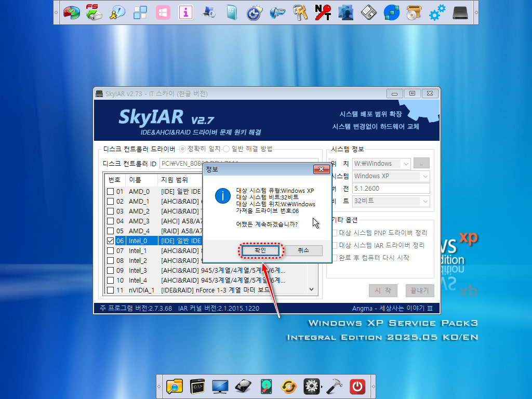The height and width of the screenshot is (399, 532).
Task: Open the pink Windows logo icon
Action: pyautogui.click(x=163, y=12)
